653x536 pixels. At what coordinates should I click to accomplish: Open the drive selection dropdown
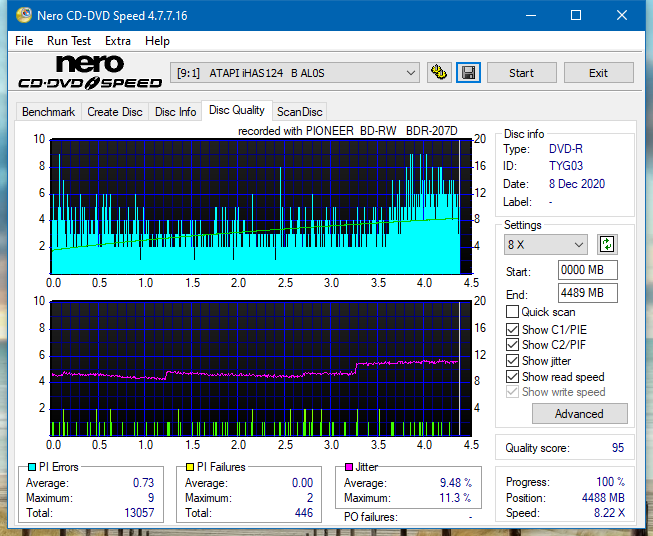point(296,73)
